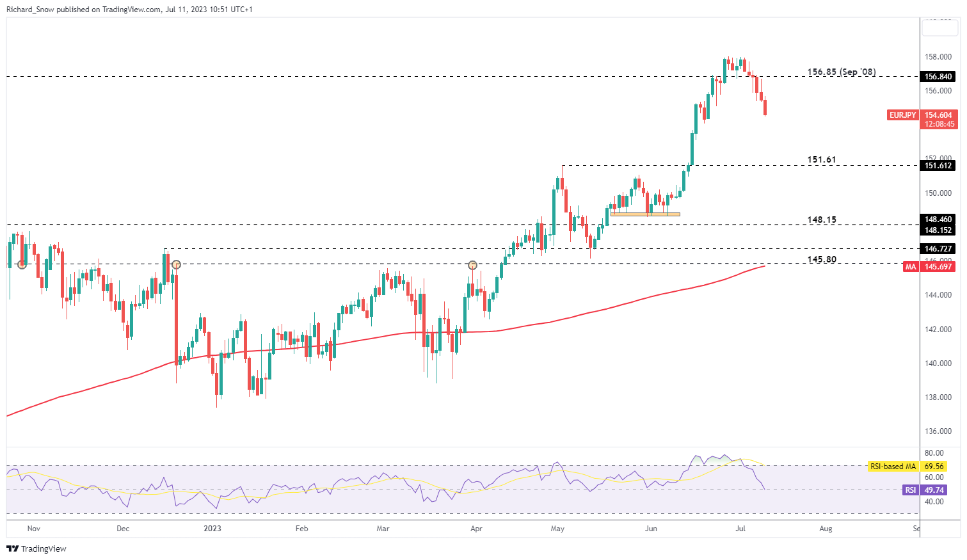The height and width of the screenshot is (560, 967).
Task: Click the 146.727 price tag
Action: coord(939,249)
